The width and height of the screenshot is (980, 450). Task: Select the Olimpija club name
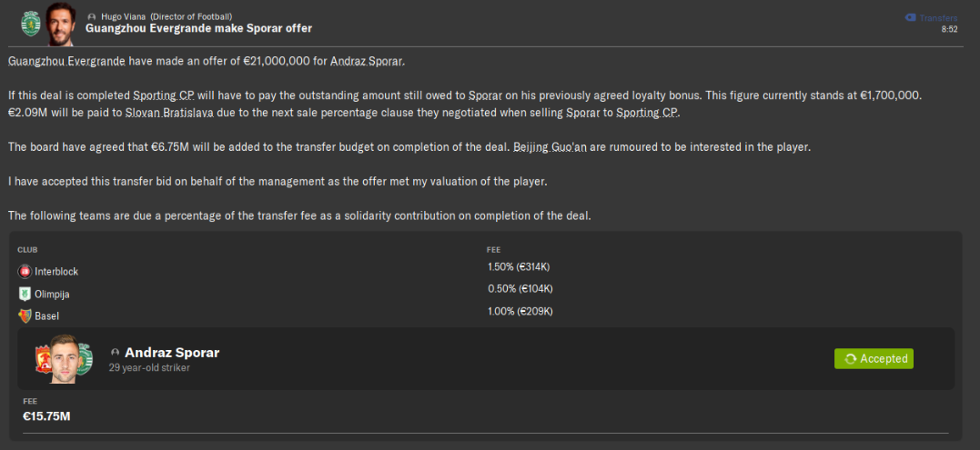(x=52, y=295)
